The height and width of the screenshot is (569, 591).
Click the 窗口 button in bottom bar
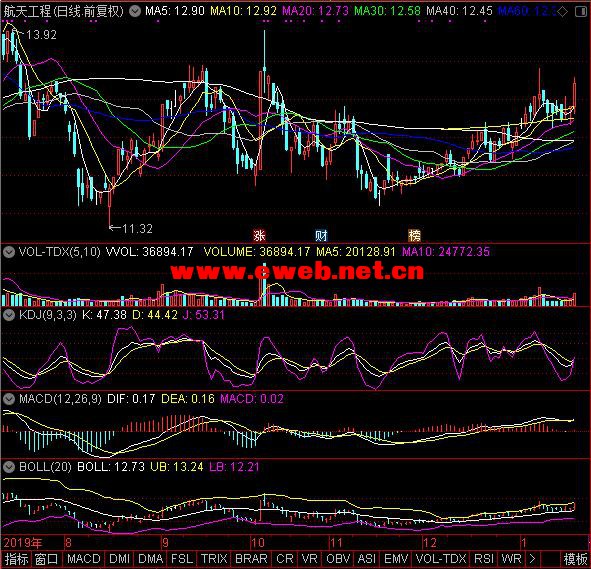point(46,558)
